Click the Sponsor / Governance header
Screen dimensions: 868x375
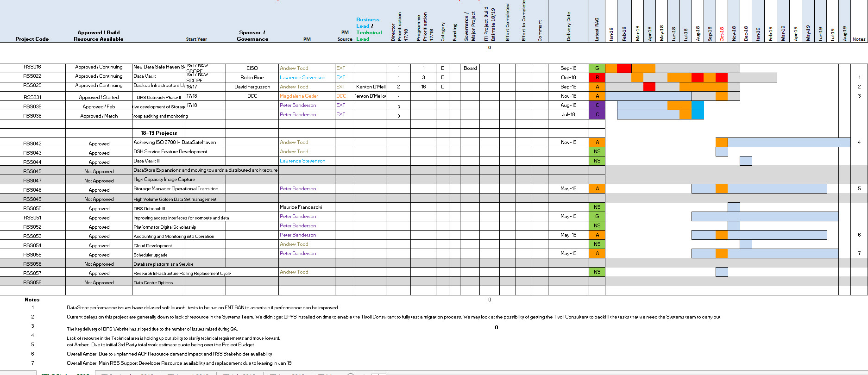(252, 36)
